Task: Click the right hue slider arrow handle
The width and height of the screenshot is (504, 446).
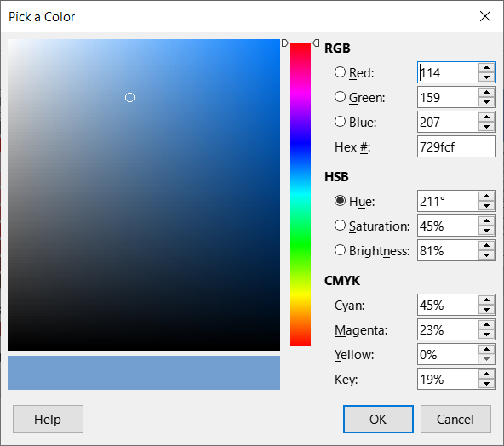Action: [x=316, y=43]
